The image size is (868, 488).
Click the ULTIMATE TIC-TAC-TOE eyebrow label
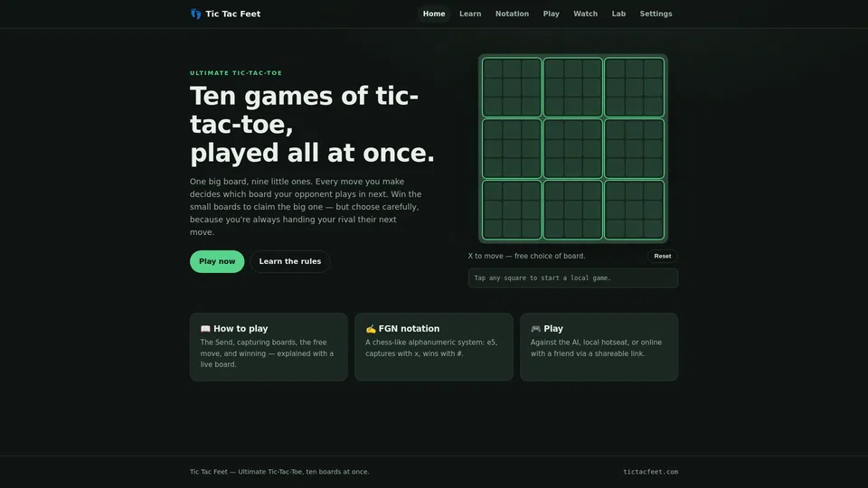point(236,73)
